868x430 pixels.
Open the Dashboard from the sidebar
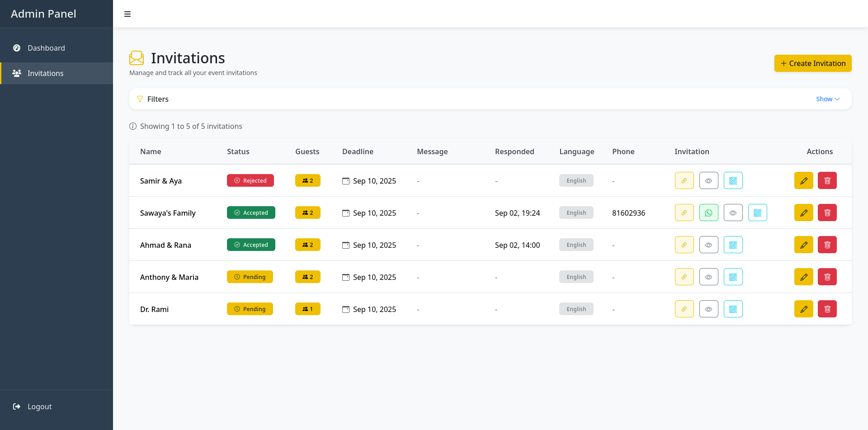(x=47, y=48)
